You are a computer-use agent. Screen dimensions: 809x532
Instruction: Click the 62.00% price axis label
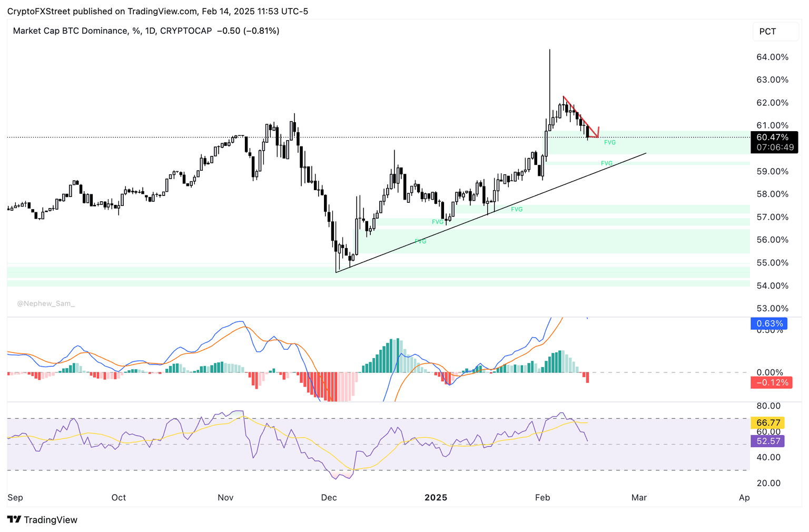(x=773, y=103)
